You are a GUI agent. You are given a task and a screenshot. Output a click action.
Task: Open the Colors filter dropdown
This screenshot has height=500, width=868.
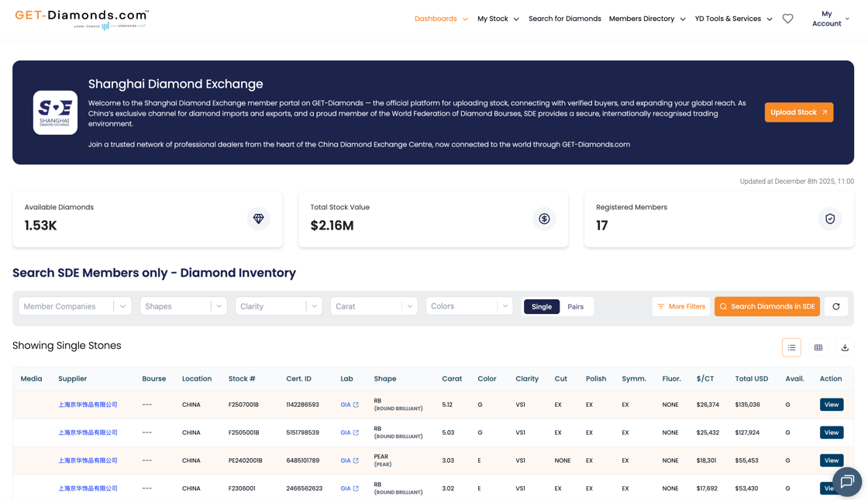click(x=469, y=306)
